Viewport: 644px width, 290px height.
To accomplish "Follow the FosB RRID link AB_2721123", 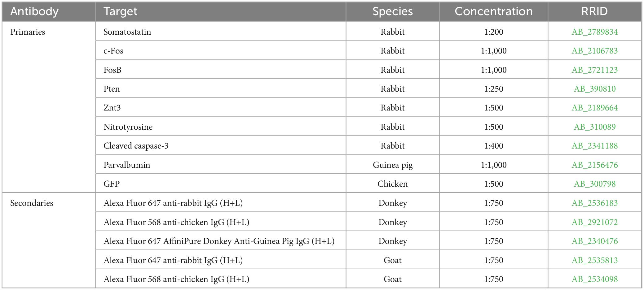I will [594, 70].
